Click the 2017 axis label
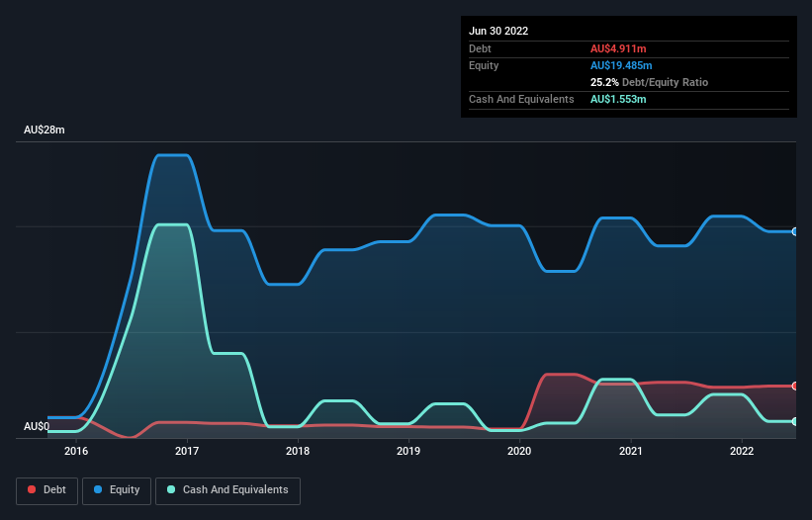 tap(187, 451)
